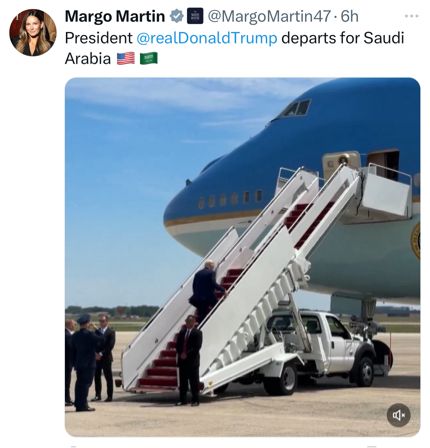Click the dark square affiliation badge

coord(195,16)
